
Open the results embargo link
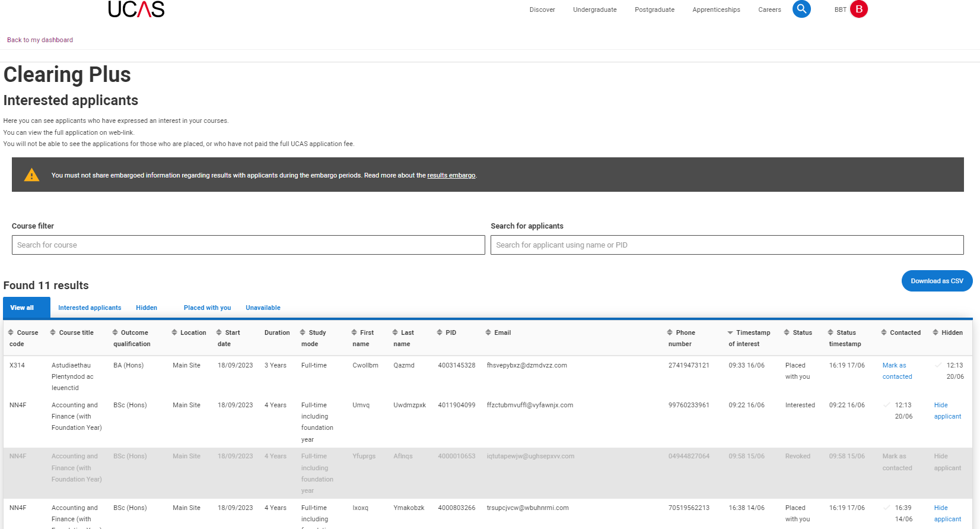[451, 175]
